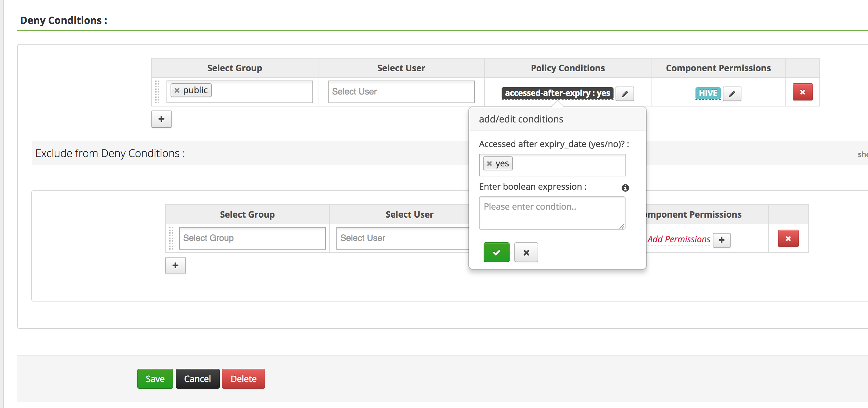Focus the boolean expression text area
868x408 pixels.
(x=552, y=213)
